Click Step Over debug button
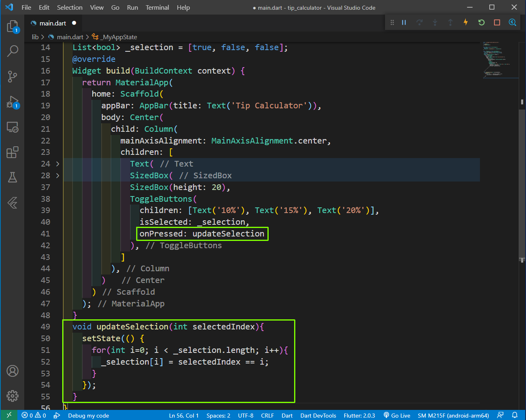This screenshot has height=420, width=526. coord(419,23)
